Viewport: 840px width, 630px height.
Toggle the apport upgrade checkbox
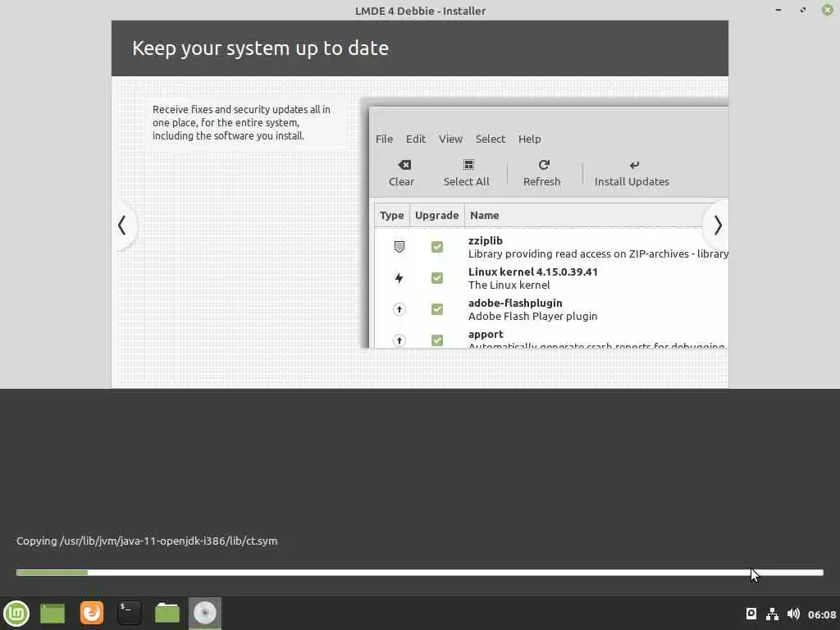click(x=437, y=340)
